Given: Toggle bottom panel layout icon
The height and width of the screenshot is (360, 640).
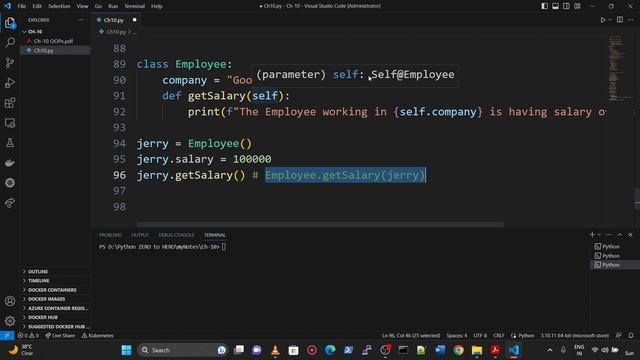Looking at the screenshot, I should tap(556, 6).
